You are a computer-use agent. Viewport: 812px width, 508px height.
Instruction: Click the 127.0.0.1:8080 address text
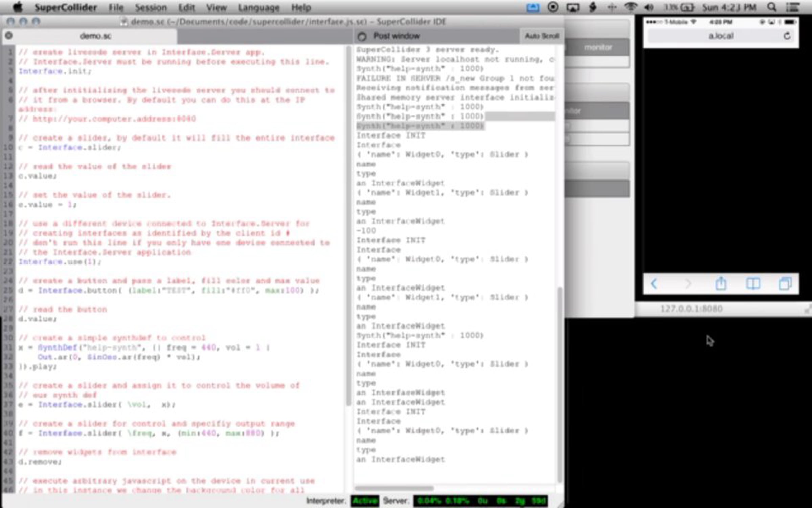[x=692, y=309]
